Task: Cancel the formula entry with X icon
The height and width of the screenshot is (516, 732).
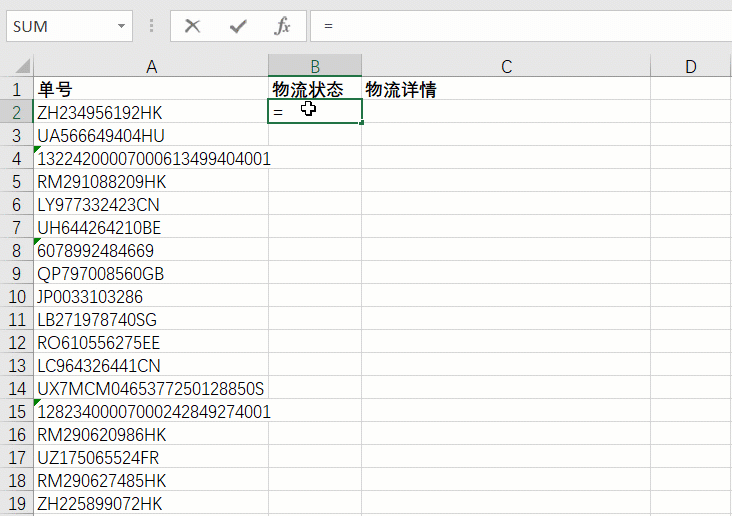Action: (192, 26)
